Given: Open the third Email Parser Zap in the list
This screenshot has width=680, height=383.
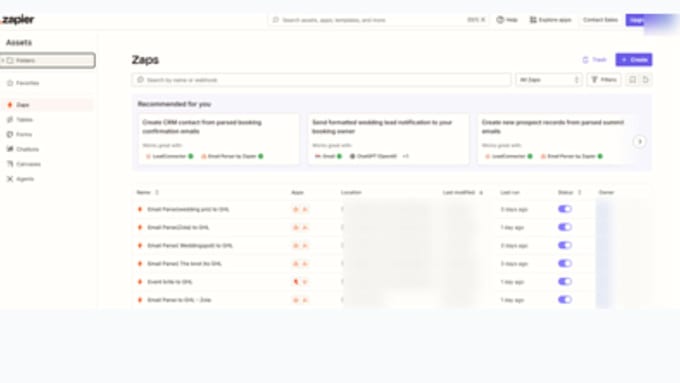Looking at the screenshot, I should coord(190,246).
